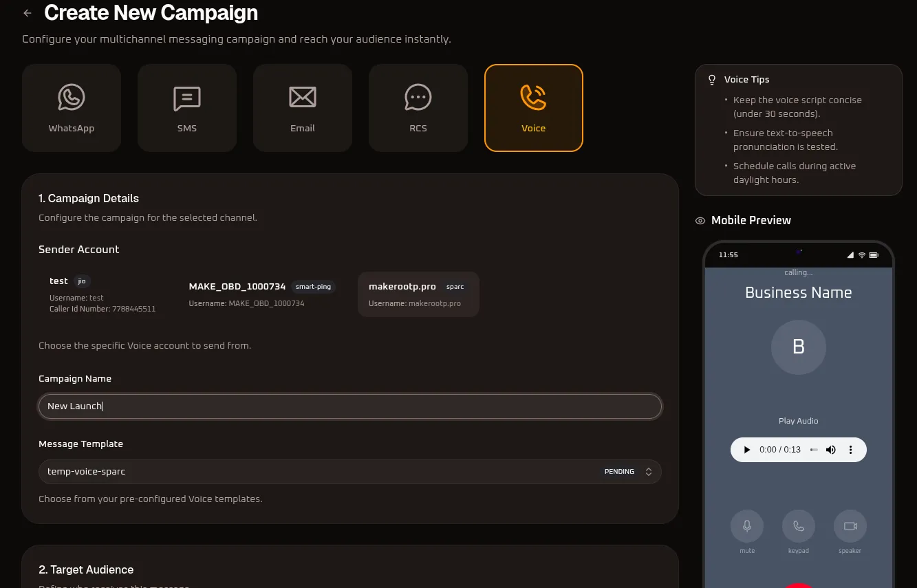
Task: Switch to the WhatsApp channel tab
Action: click(x=72, y=108)
